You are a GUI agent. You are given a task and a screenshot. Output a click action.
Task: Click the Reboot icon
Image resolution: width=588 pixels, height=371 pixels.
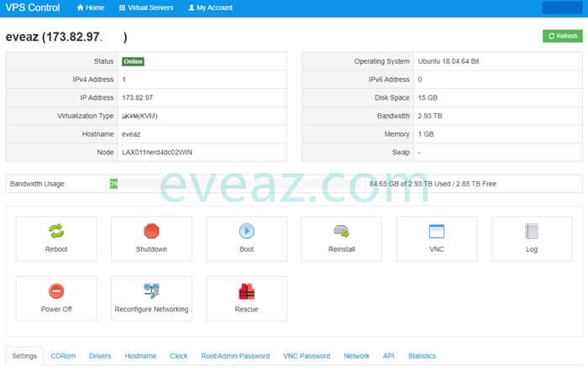pos(56,231)
